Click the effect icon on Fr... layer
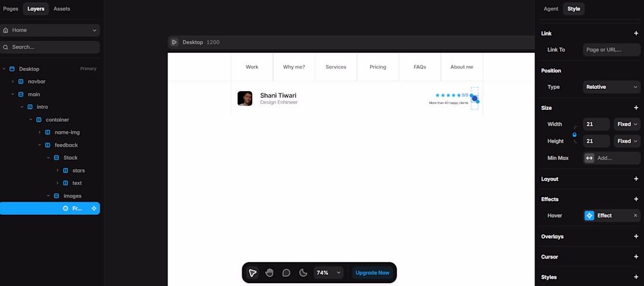 point(94,208)
